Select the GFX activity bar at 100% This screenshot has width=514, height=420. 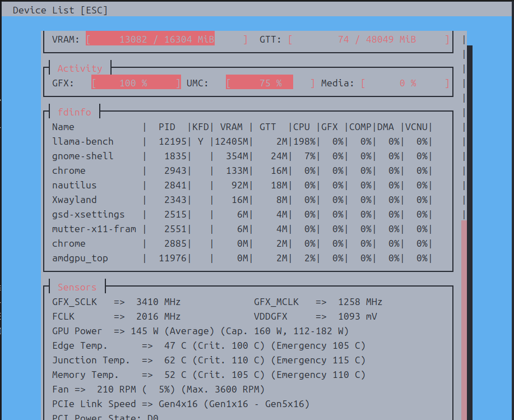click(136, 83)
